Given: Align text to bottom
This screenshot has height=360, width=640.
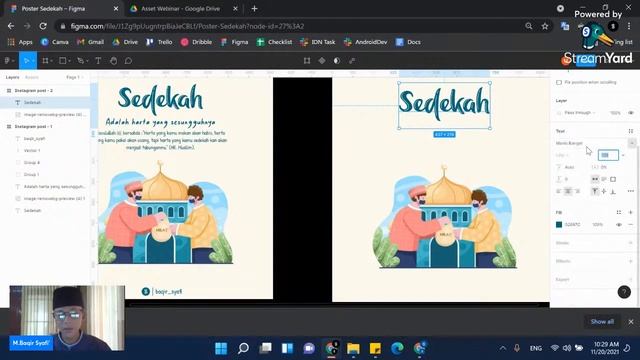Looking at the screenshot, I should click(613, 191).
